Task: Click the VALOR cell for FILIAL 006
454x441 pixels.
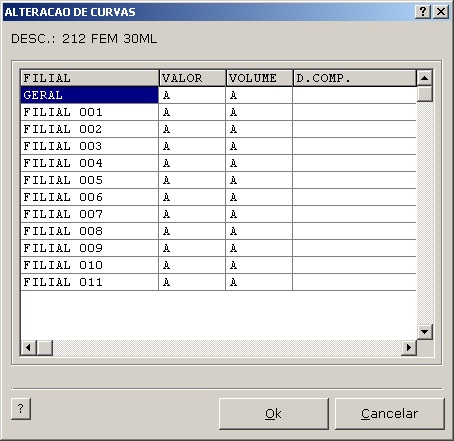Action: 192,197
